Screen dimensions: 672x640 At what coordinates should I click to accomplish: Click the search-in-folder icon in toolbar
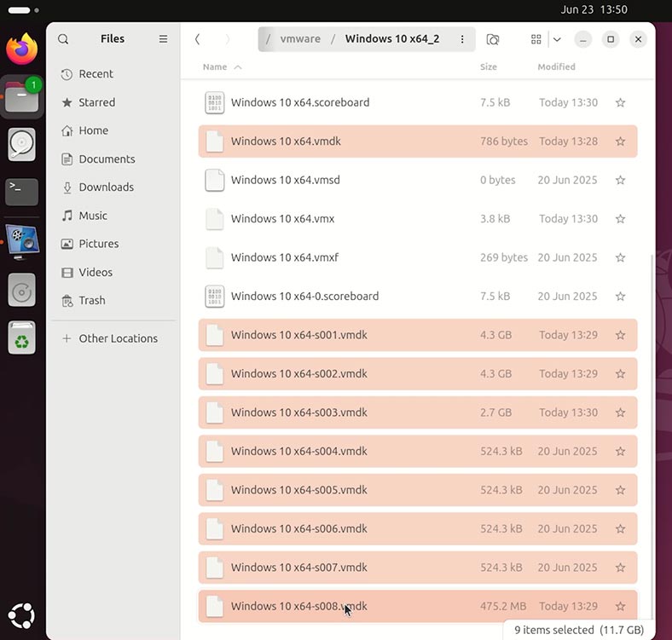(x=493, y=39)
